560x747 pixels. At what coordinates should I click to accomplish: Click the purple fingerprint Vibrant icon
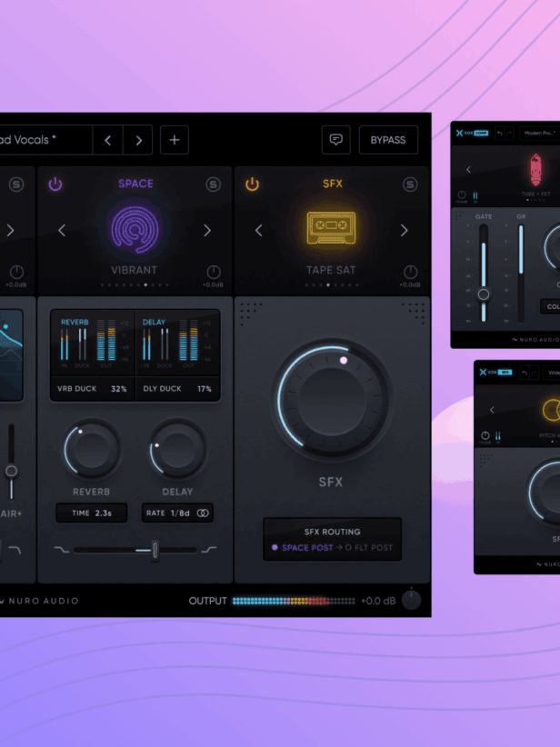point(135,229)
